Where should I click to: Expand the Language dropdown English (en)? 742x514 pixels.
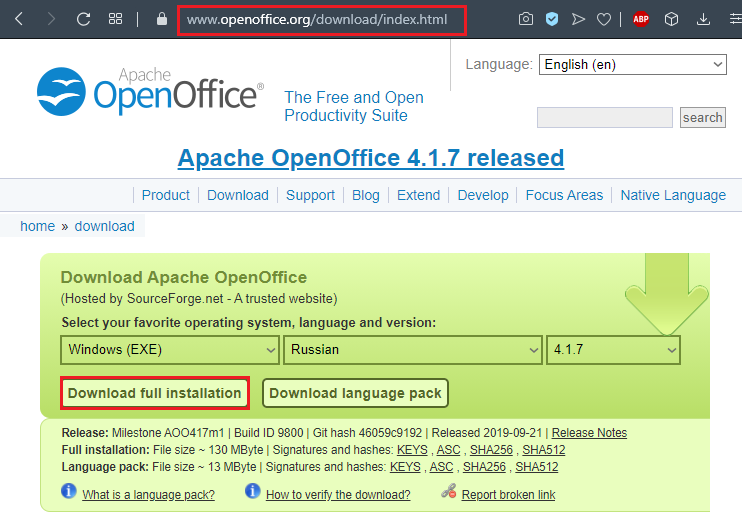pyautogui.click(x=632, y=64)
